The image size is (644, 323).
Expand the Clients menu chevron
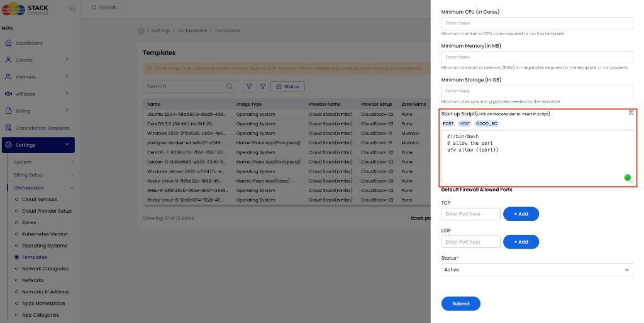coord(67,60)
